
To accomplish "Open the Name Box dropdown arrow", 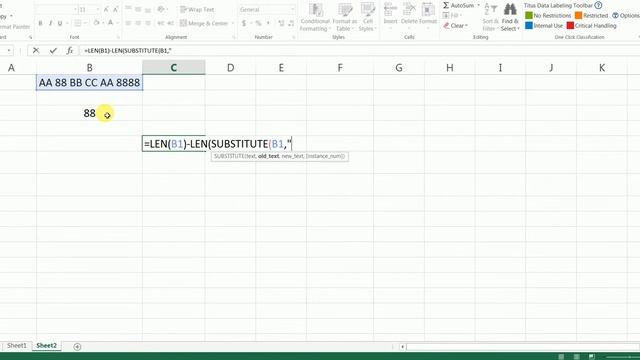I will pyautogui.click(x=9, y=51).
